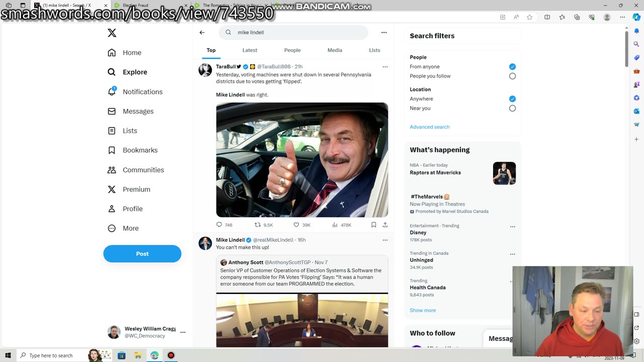Open the quoted Anthony Scott video thumbnail
Image resolution: width=644 pixels, height=362 pixels.
pos(302,320)
